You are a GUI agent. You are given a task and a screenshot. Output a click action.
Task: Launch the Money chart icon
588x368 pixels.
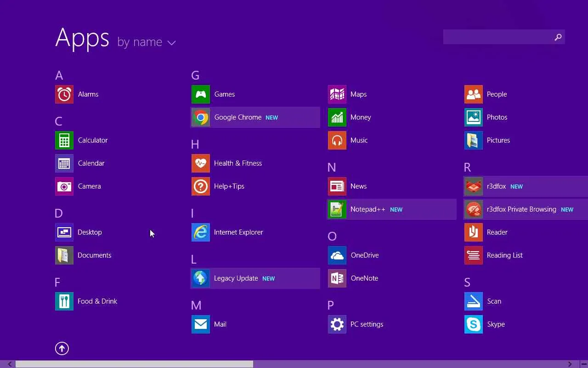coord(337,117)
